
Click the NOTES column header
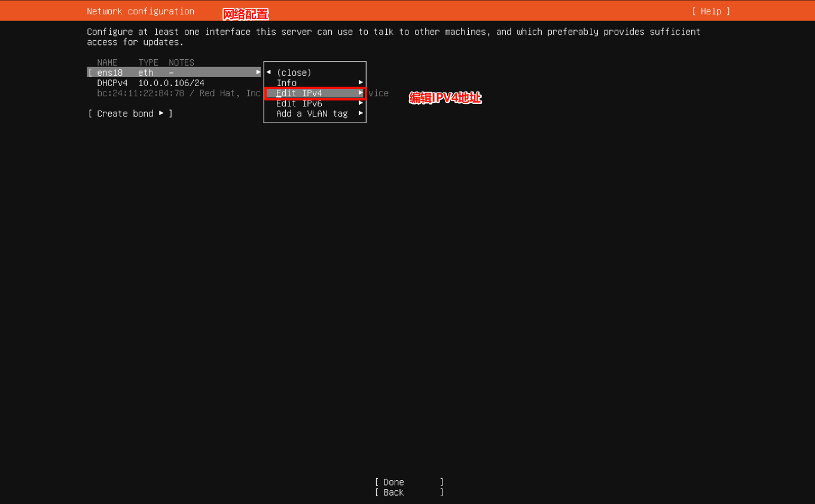[x=181, y=63]
